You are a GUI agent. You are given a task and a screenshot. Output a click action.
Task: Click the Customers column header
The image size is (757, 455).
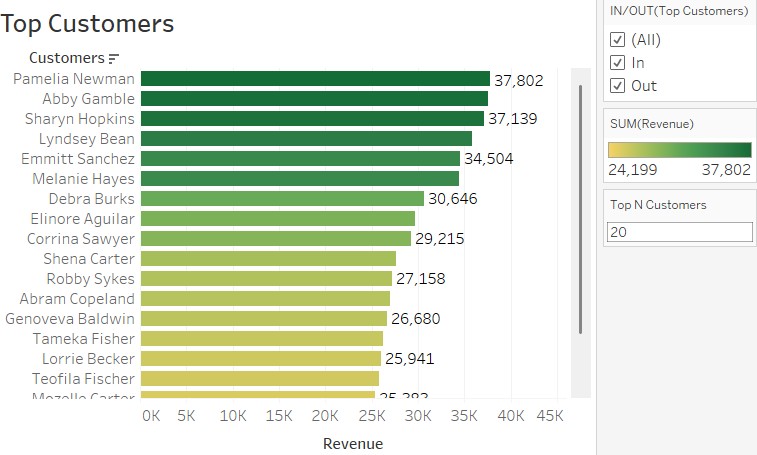click(66, 58)
